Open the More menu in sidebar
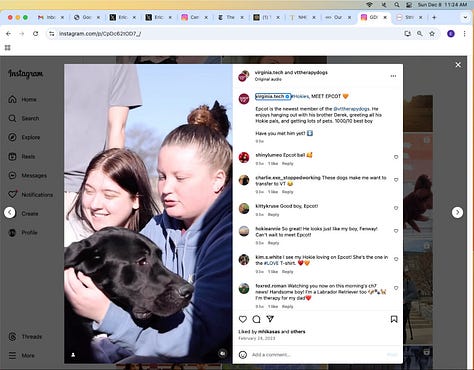This screenshot has width=474, height=370. pos(21,356)
